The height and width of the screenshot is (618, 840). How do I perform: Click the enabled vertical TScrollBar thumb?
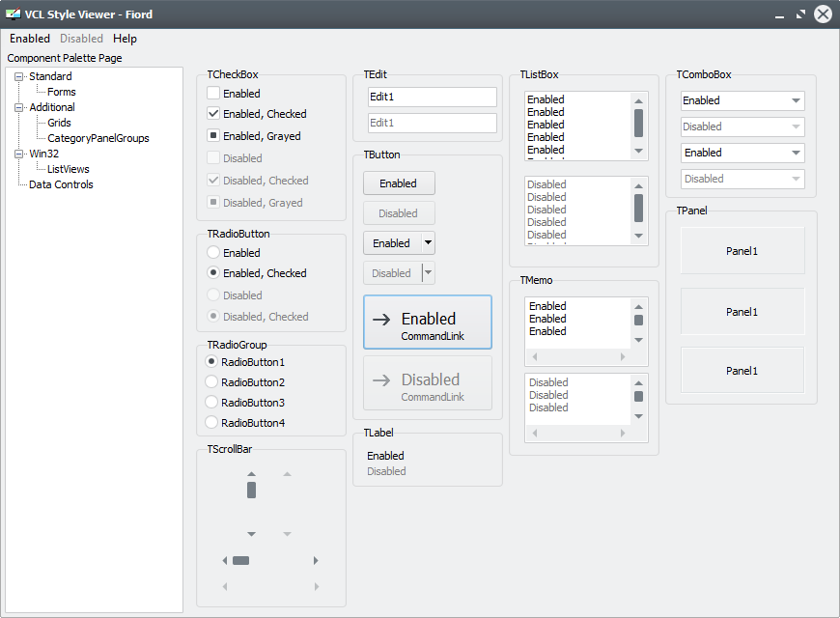(x=251, y=490)
